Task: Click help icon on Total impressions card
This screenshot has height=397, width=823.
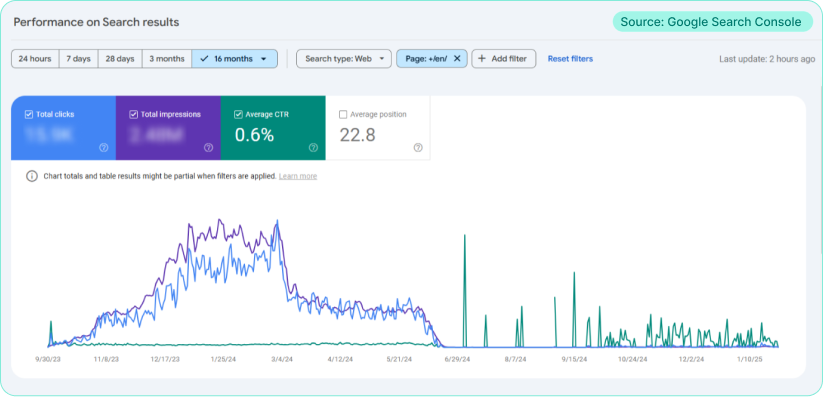Action: point(208,148)
